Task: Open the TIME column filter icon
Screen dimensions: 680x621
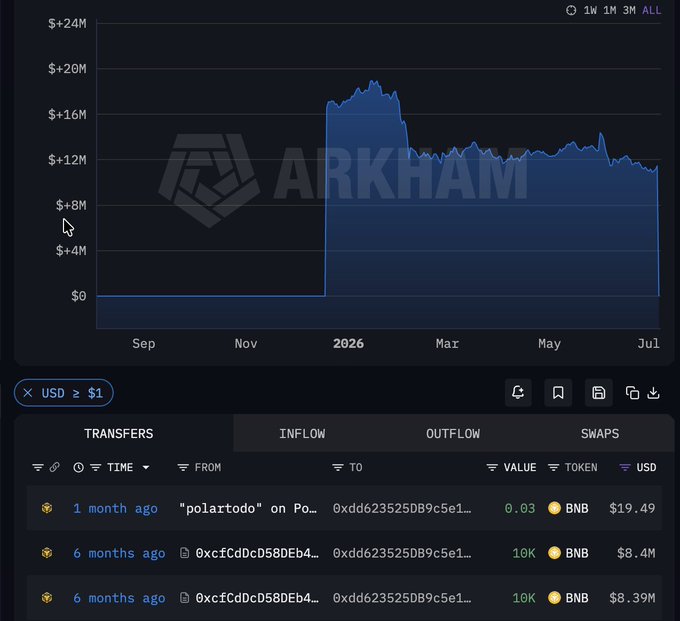Action: click(95, 467)
